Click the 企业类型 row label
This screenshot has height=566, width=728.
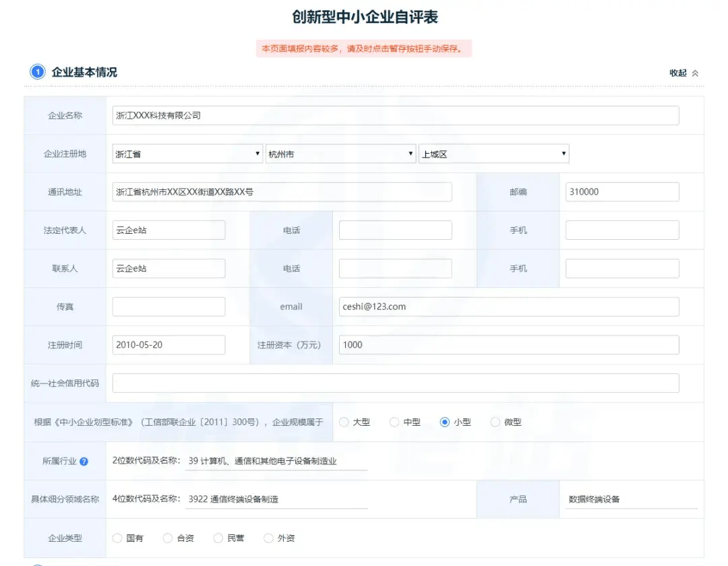tap(65, 538)
